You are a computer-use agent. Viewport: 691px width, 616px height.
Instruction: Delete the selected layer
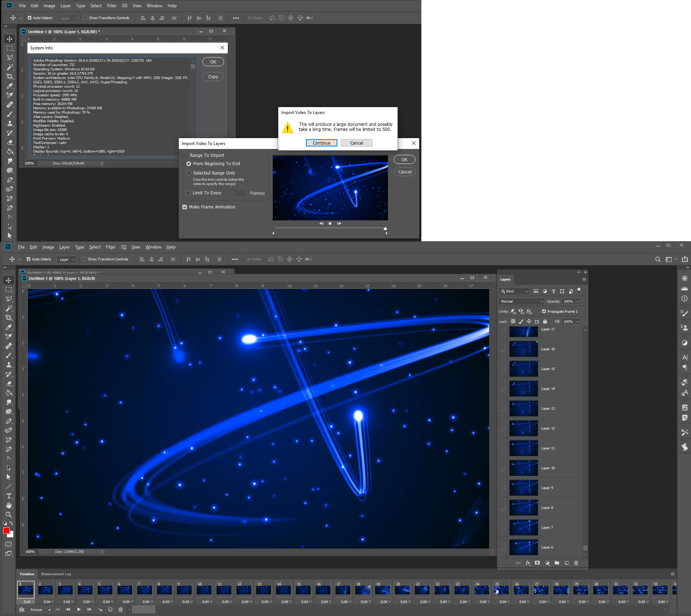576,563
